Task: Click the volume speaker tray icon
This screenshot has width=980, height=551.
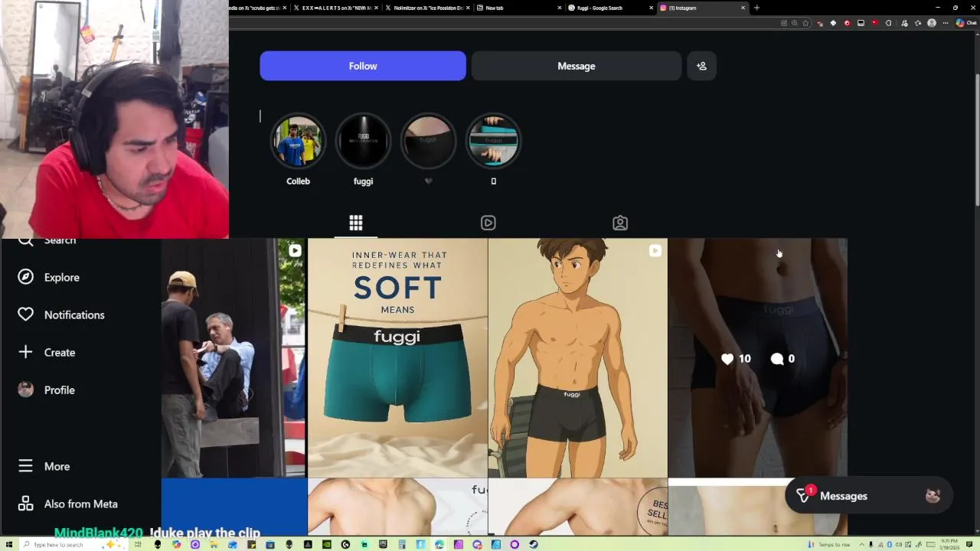Action: (899, 544)
